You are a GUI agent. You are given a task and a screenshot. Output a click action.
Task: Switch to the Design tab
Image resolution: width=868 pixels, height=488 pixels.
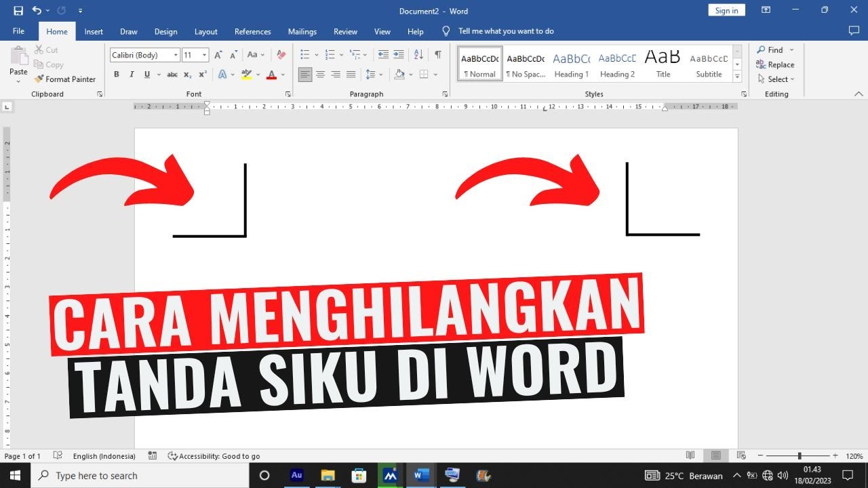(x=165, y=32)
